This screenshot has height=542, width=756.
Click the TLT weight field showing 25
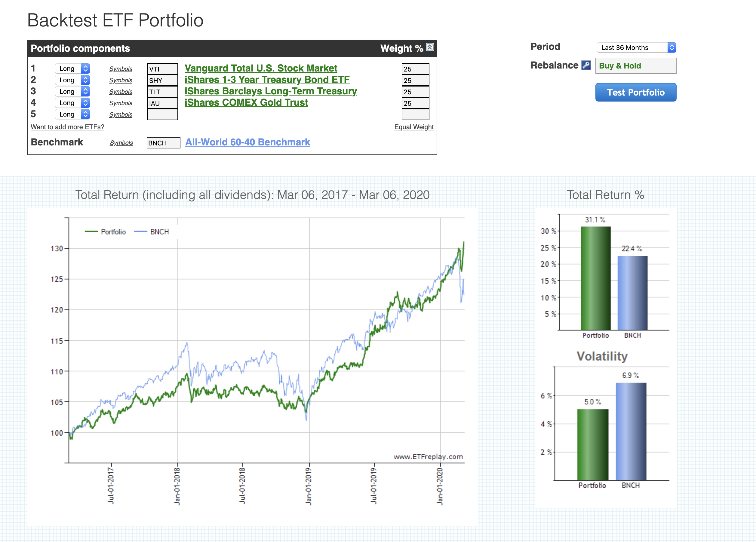415,92
